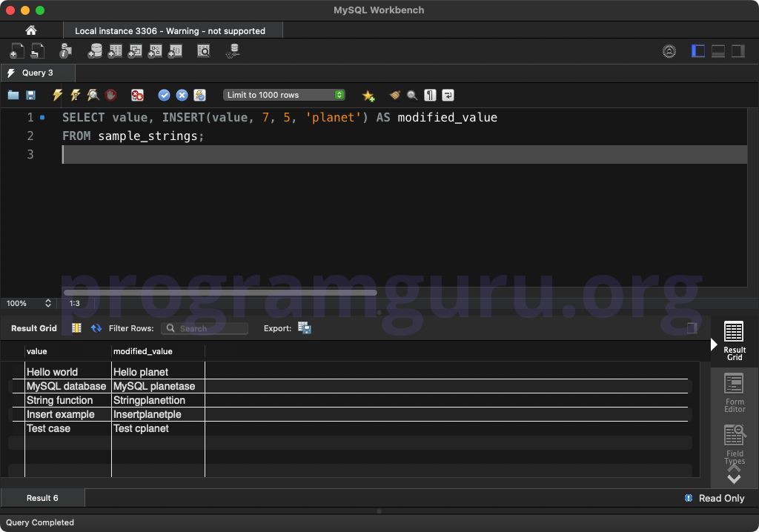Select the Test case cell
Image resolution: width=759 pixels, height=532 pixels.
point(67,428)
